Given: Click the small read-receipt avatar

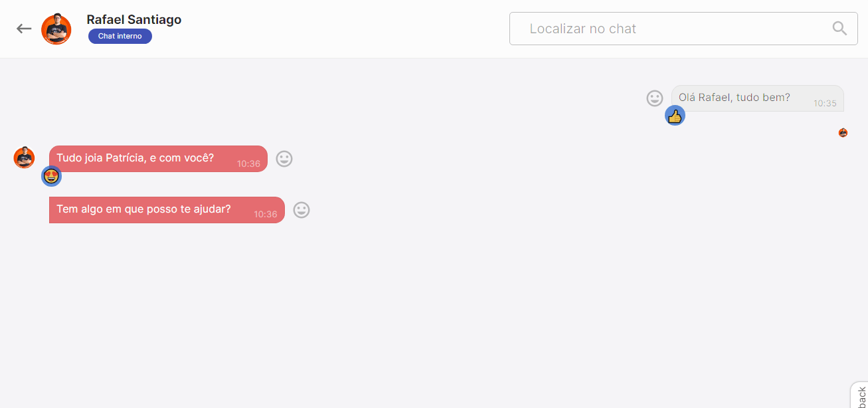Looking at the screenshot, I should click(843, 133).
